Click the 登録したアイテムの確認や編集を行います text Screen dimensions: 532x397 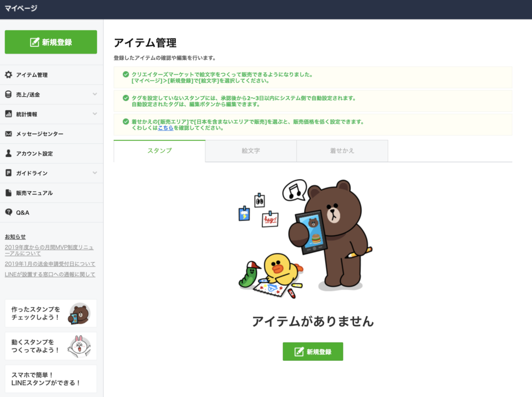pos(165,58)
